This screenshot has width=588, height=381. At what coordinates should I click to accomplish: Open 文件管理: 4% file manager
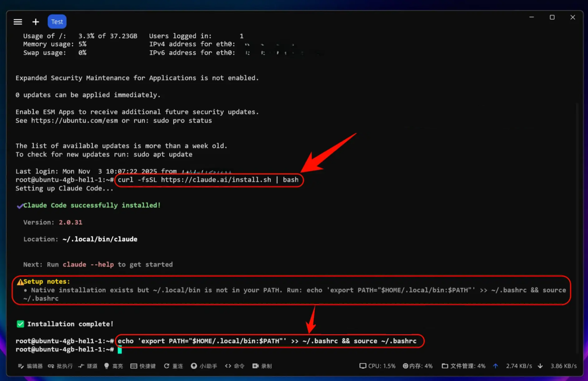click(463, 366)
